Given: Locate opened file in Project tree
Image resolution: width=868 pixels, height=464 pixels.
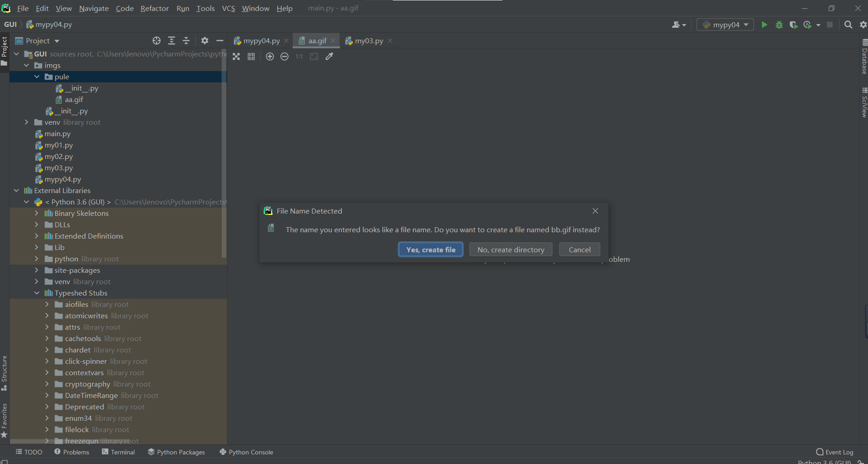Looking at the screenshot, I should 157,41.
